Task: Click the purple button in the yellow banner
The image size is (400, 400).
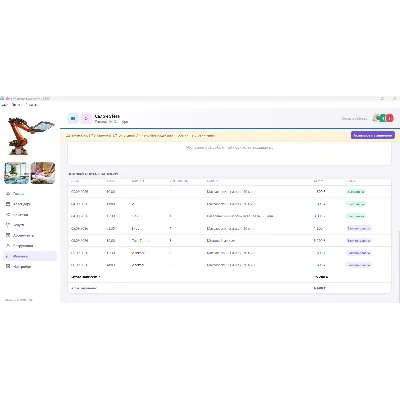Action: (x=373, y=135)
